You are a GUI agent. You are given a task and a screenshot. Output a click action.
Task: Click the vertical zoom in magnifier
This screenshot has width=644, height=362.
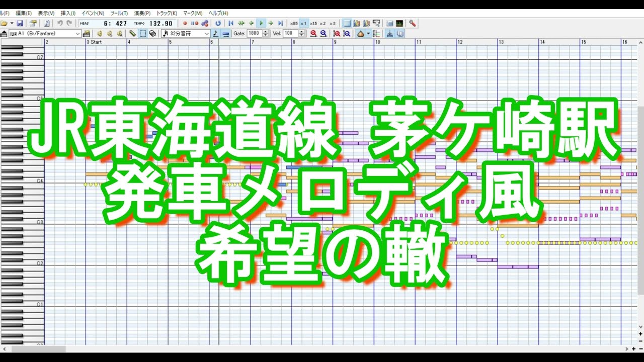[x=337, y=34]
